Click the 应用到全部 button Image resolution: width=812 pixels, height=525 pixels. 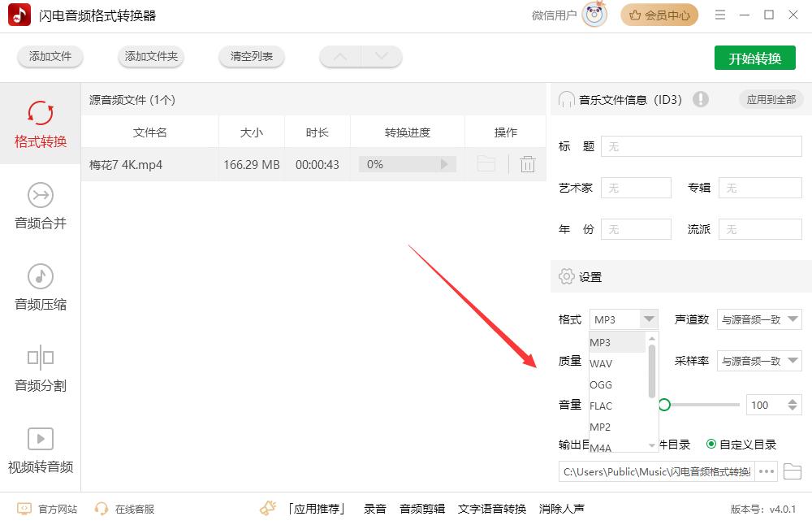(x=770, y=98)
